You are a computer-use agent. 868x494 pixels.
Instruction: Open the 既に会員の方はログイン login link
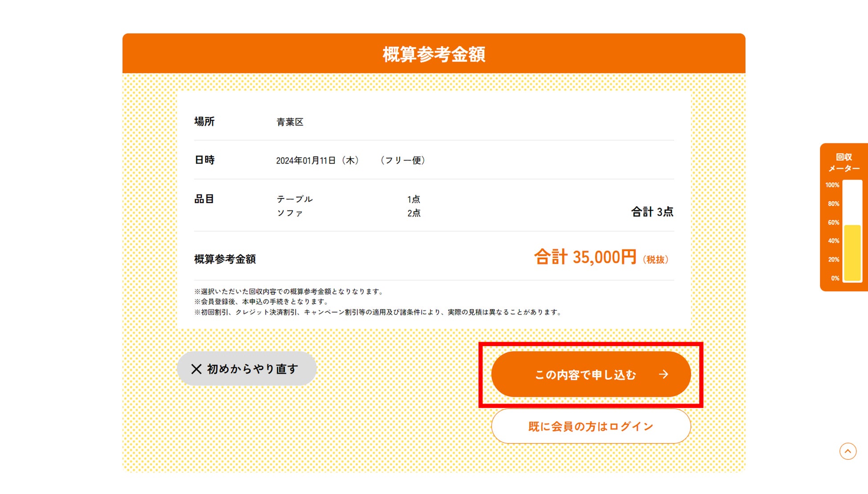click(x=591, y=426)
